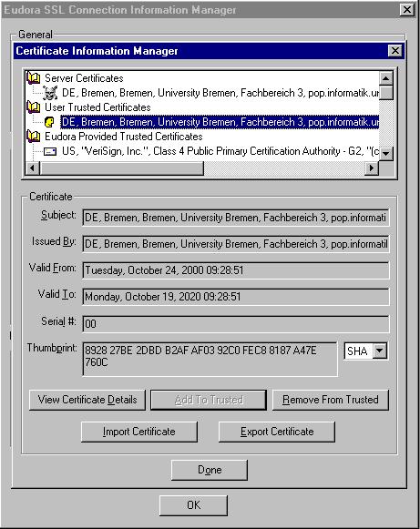Click the VeriSign certificate card icon
This screenshot has height=529, width=420.
click(x=50, y=151)
